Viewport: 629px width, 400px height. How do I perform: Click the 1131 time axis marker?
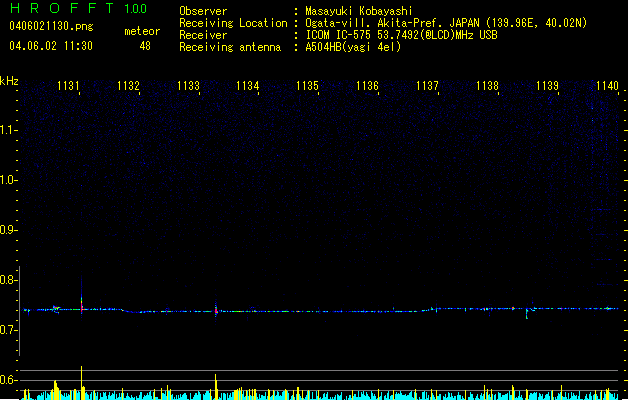click(x=68, y=86)
